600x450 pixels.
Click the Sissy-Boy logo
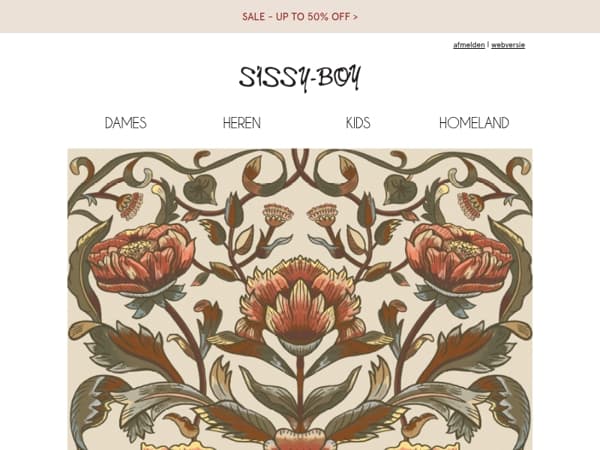tap(300, 78)
